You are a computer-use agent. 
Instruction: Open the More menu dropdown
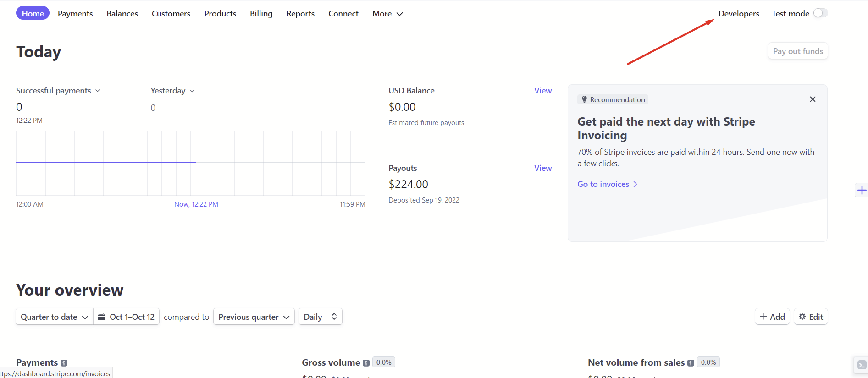387,14
